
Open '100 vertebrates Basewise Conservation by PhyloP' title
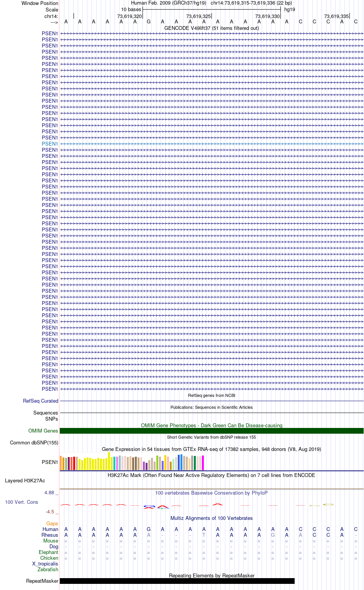point(212,493)
